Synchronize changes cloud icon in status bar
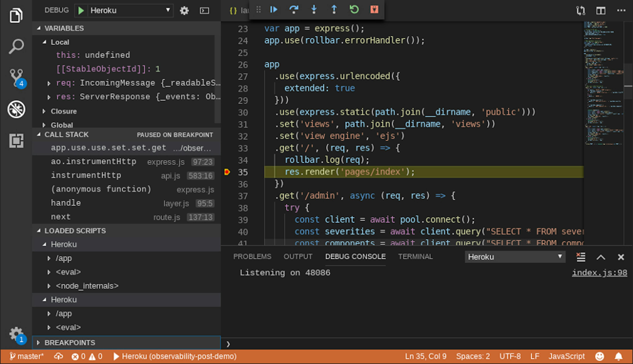Viewport: 633px width, 364px height. pyautogui.click(x=58, y=356)
